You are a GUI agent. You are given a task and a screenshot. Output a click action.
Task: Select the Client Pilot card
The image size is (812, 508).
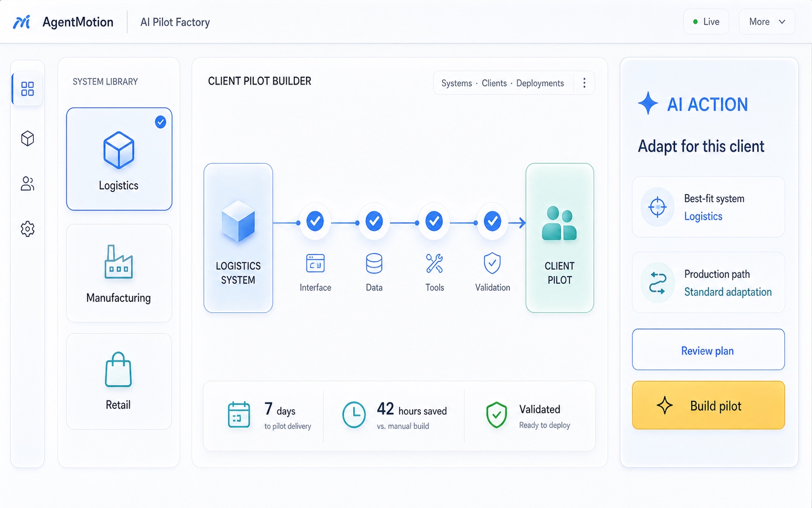point(560,238)
